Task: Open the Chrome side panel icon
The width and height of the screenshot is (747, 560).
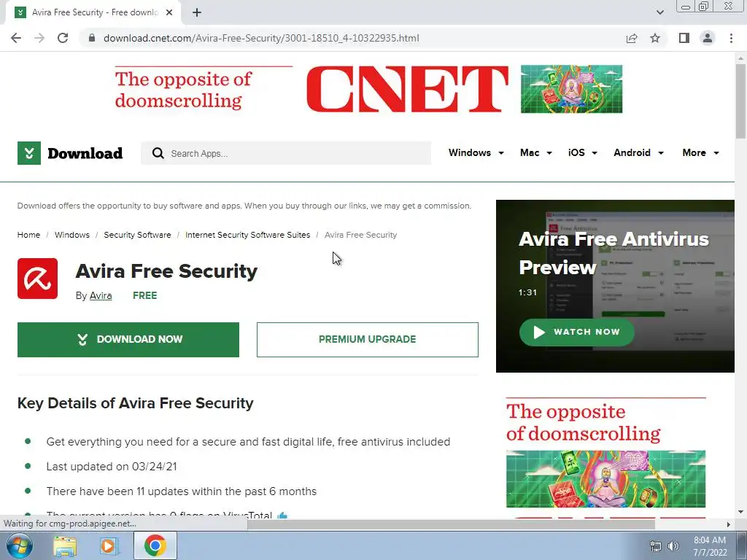Action: (x=684, y=38)
